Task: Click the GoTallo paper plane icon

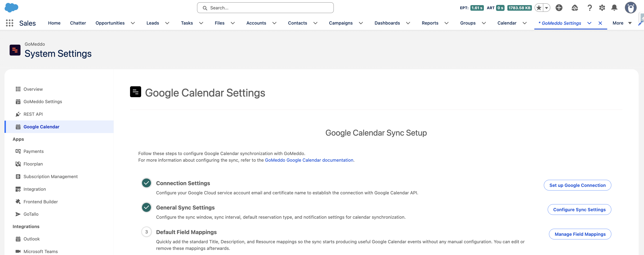Action: coord(18,214)
